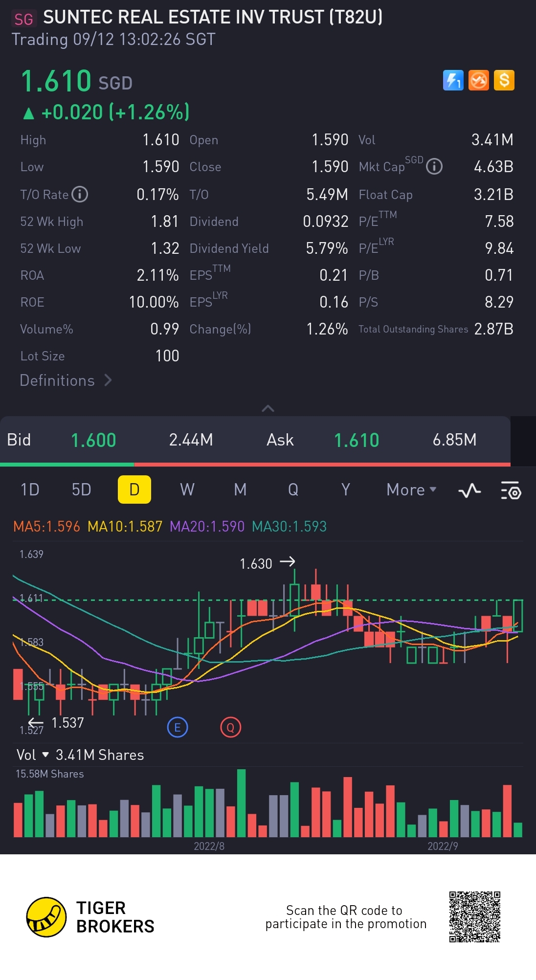Tap the MA20:1.590 indicator label
This screenshot has width=536, height=980.
pyautogui.click(x=207, y=527)
